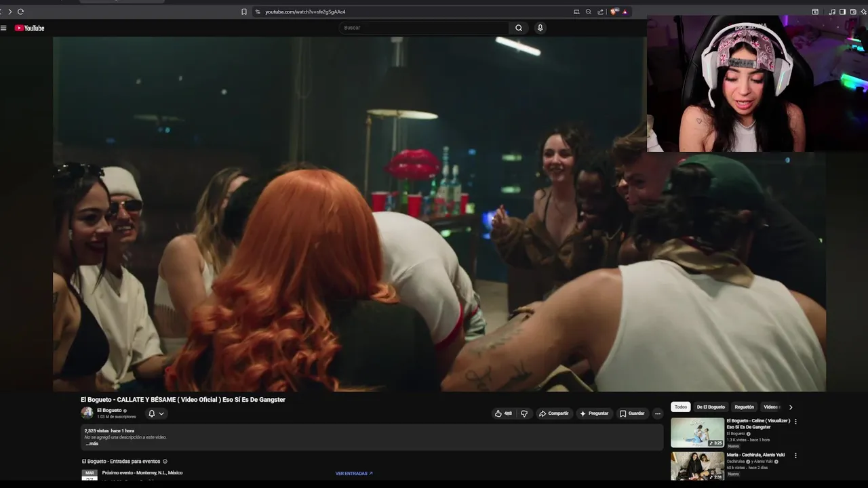Expand the subscription notification dropdown arrow
This screenshot has height=488, width=868.
pos(161,413)
